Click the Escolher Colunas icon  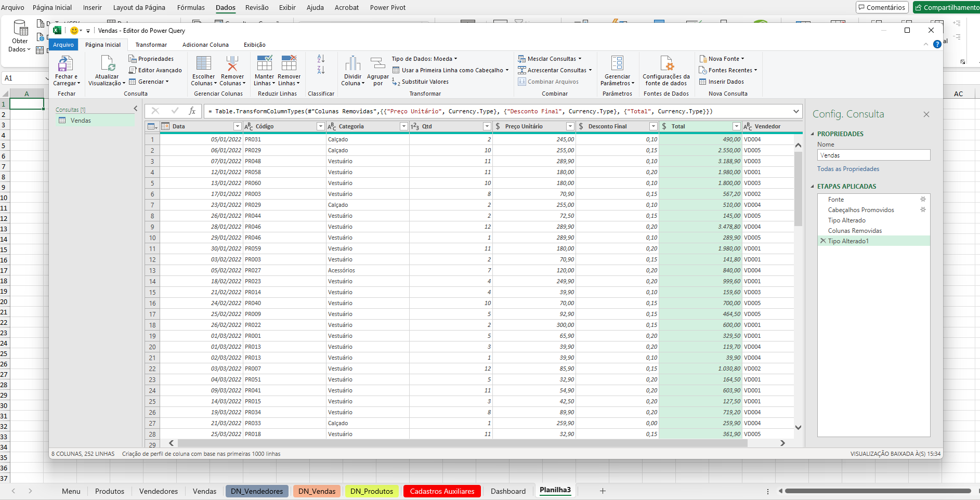(x=203, y=63)
